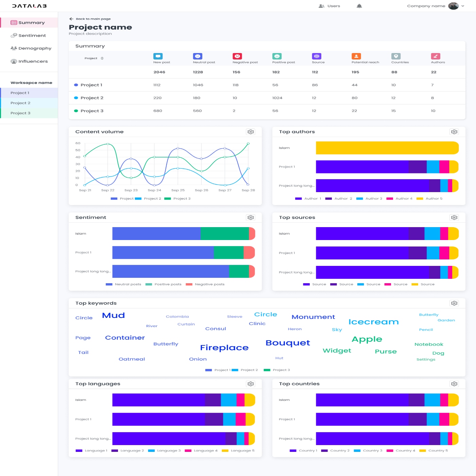The image size is (476, 476).
Task: Click the New post total 2046
Action: click(x=159, y=72)
